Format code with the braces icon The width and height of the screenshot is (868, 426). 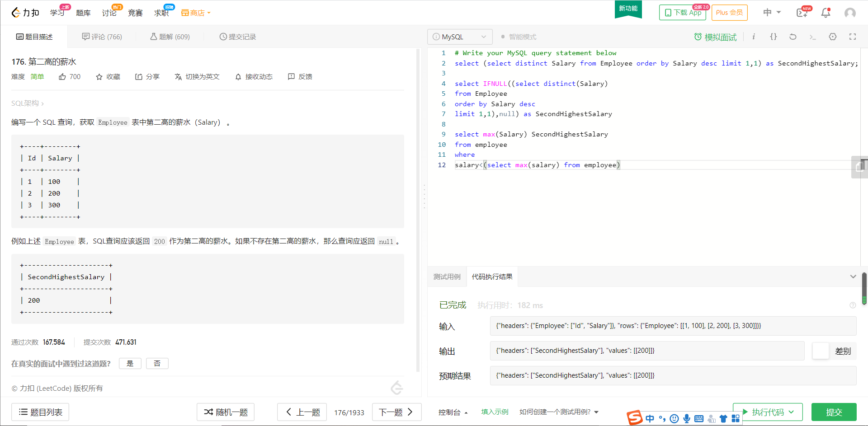[x=774, y=37]
